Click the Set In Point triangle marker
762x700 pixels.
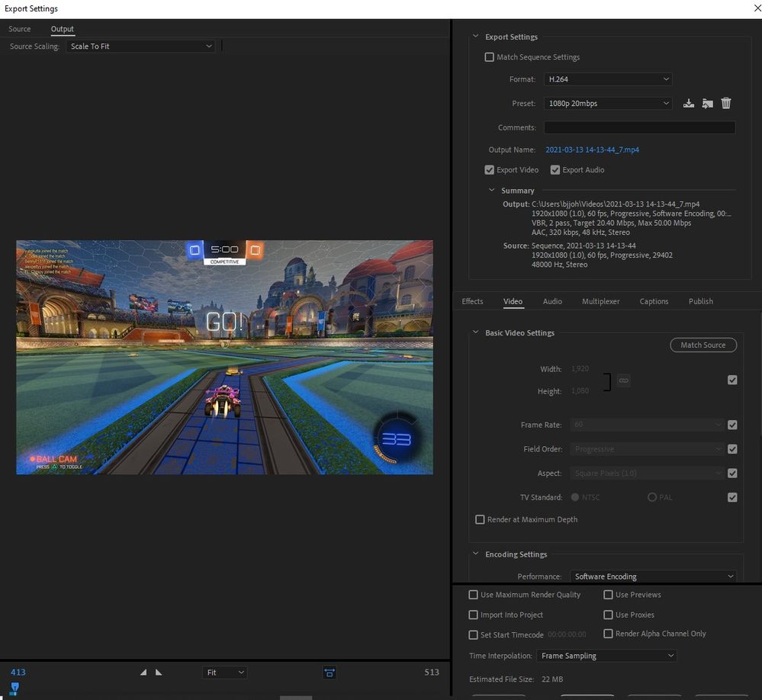pos(143,673)
